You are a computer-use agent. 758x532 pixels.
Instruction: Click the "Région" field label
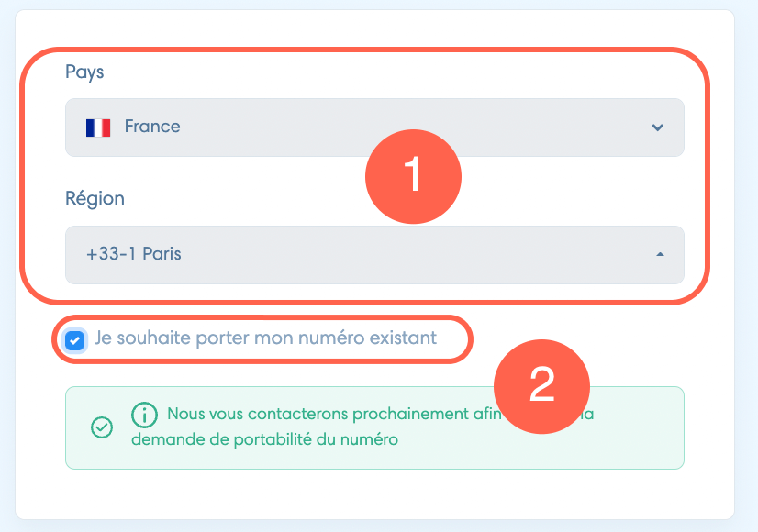point(95,199)
